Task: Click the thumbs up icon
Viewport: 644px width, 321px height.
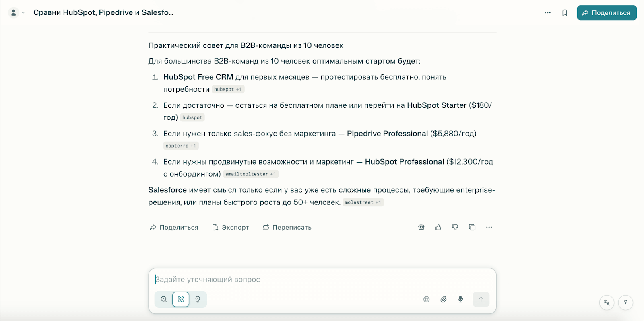Action: (x=438, y=228)
